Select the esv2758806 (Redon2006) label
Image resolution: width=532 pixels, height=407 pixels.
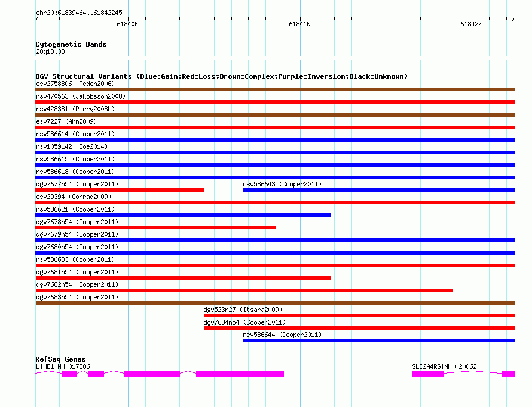[x=75, y=84]
